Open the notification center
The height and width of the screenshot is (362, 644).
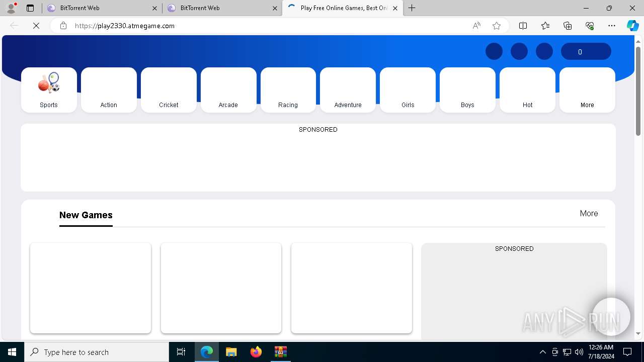coord(627,352)
